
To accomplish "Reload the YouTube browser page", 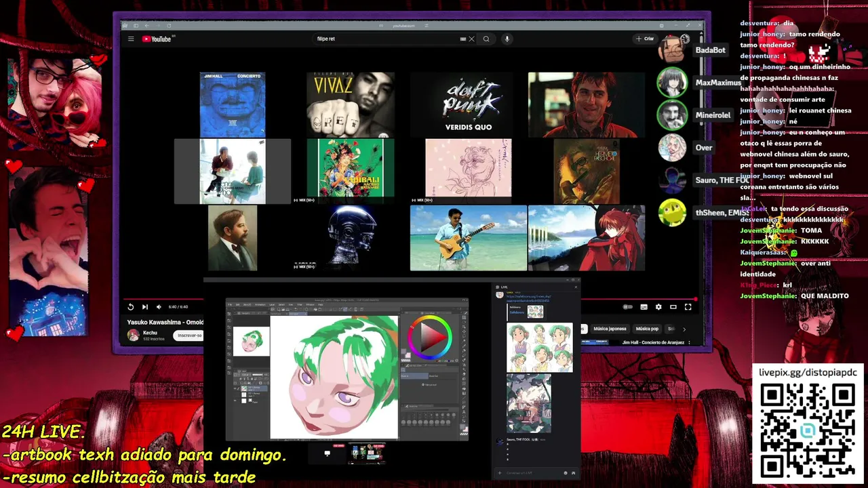I will coord(169,26).
